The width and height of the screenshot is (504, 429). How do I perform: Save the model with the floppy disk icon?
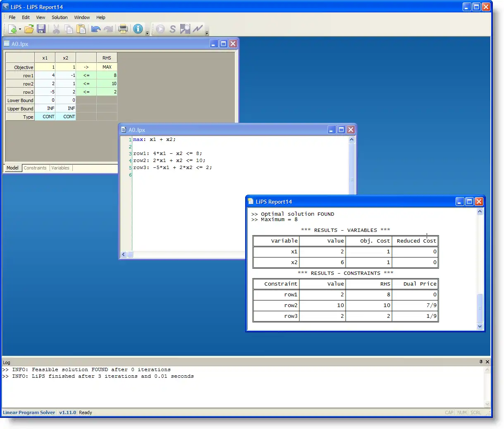click(x=41, y=29)
